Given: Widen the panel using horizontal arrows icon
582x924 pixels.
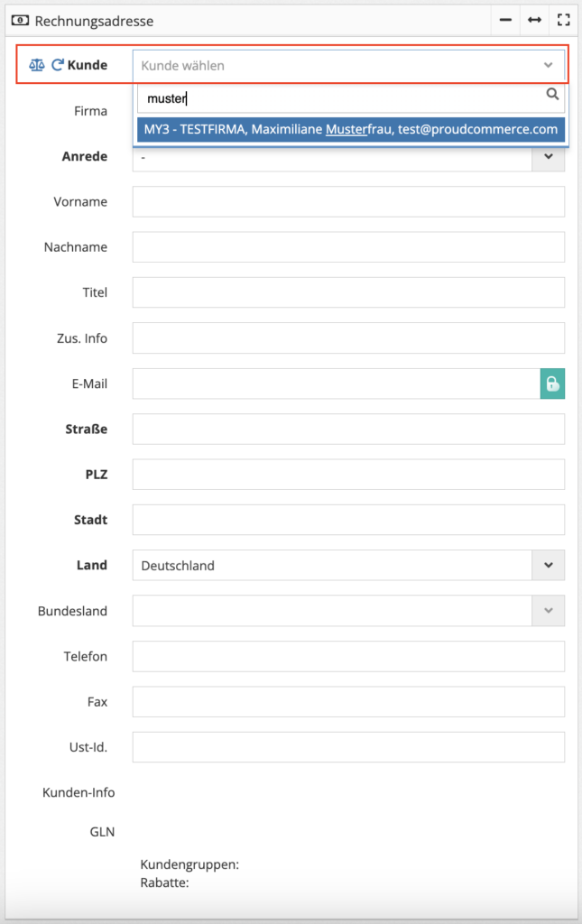Looking at the screenshot, I should click(x=534, y=20).
